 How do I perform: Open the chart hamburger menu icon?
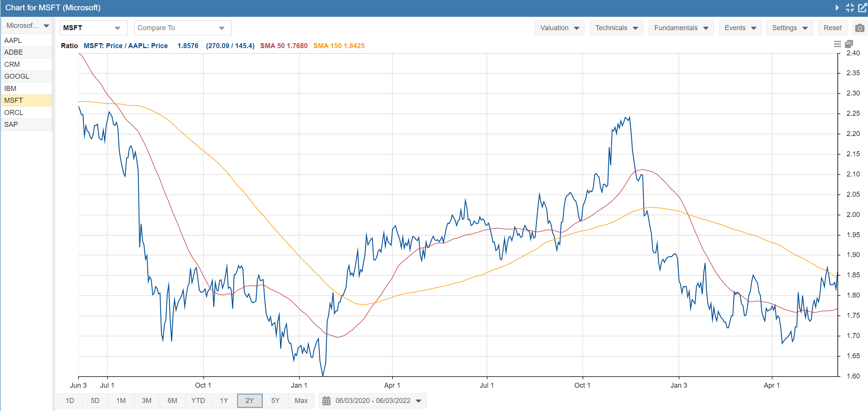[x=837, y=44]
